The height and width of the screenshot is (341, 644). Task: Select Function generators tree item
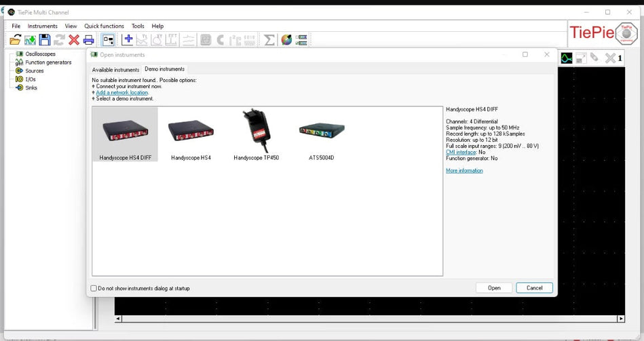click(48, 62)
